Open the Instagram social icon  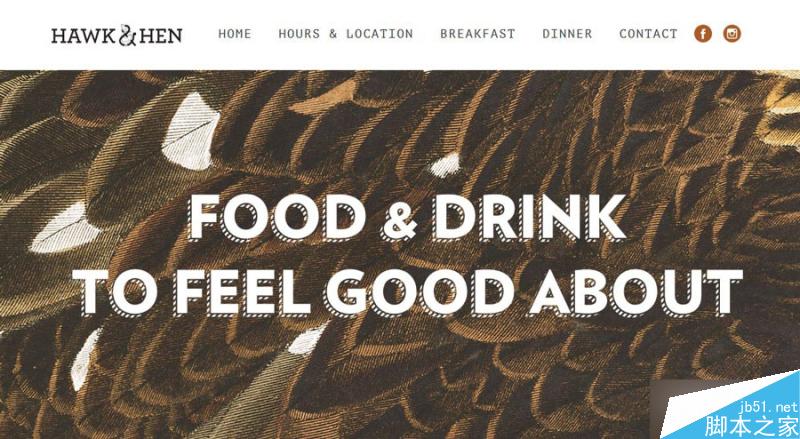732,34
